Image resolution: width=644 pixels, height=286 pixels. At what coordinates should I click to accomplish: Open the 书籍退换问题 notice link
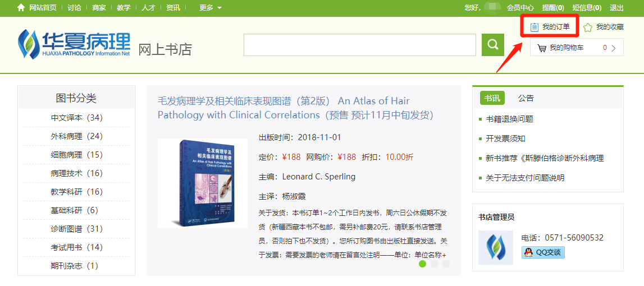point(509,119)
